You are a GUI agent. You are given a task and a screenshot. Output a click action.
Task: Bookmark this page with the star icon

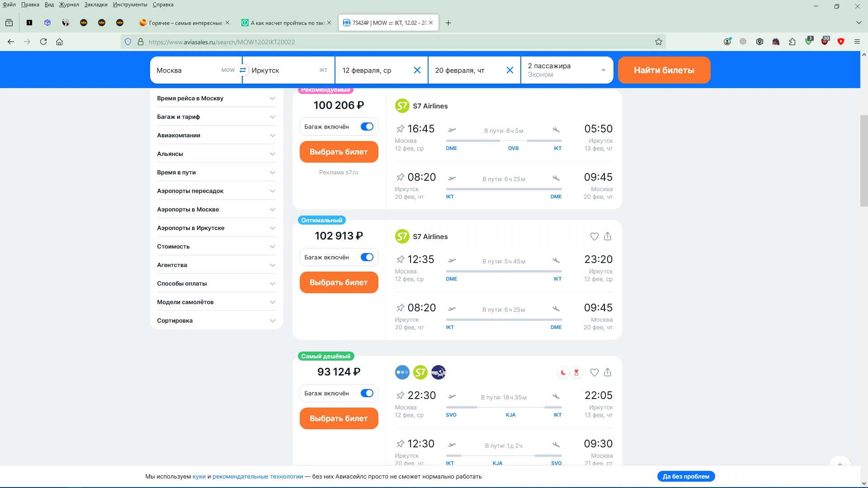click(659, 42)
